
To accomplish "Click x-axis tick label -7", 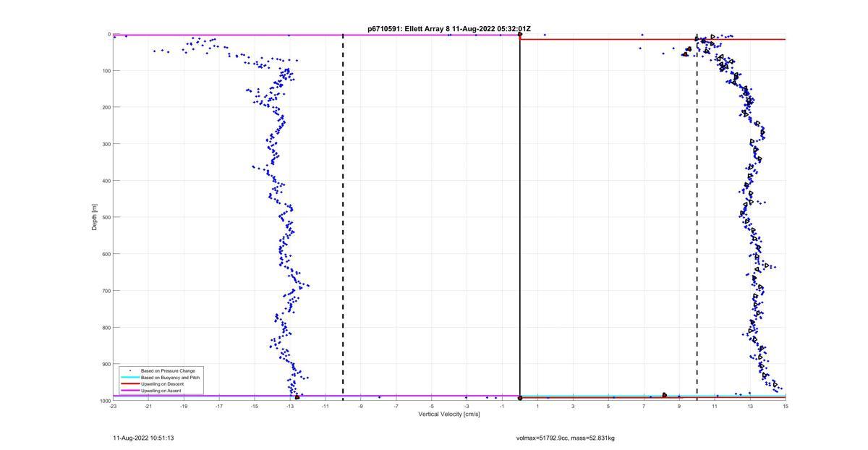I will click(x=396, y=406).
